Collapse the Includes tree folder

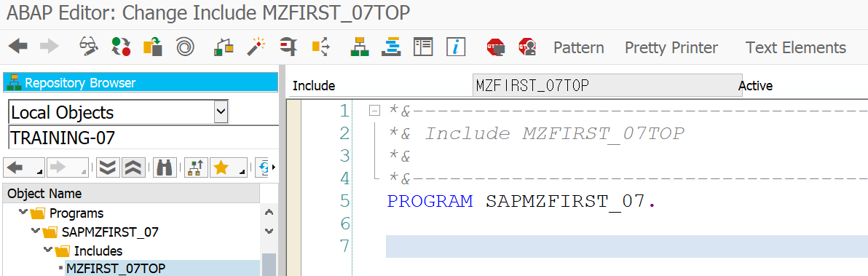click(47, 250)
